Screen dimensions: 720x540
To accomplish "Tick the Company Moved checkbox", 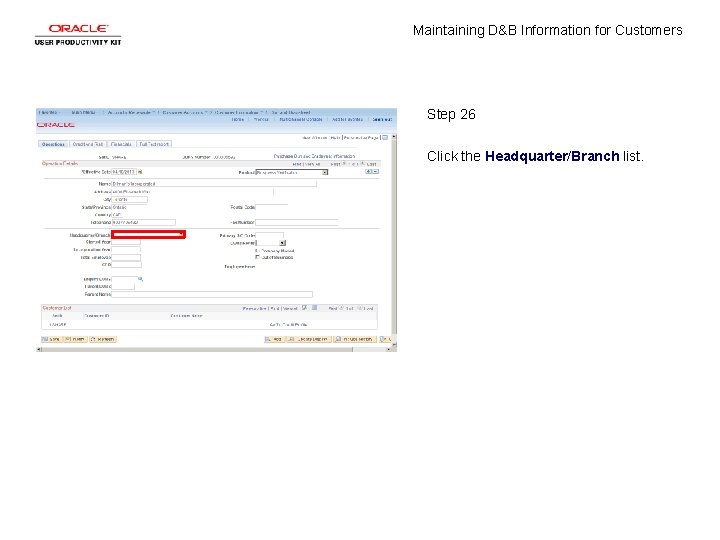I will 258,251.
